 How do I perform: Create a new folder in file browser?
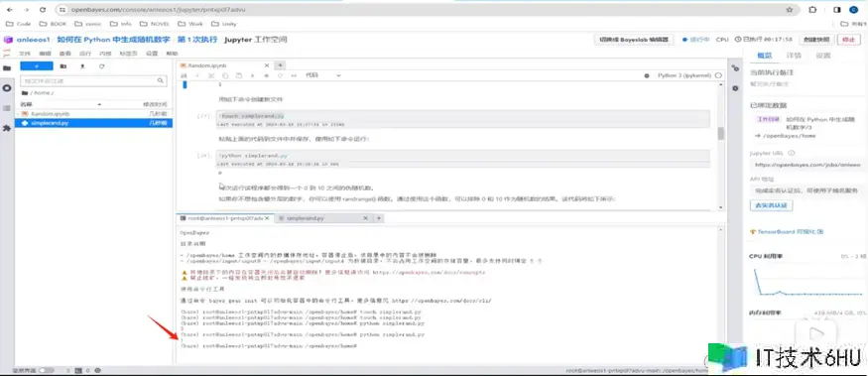(x=63, y=65)
